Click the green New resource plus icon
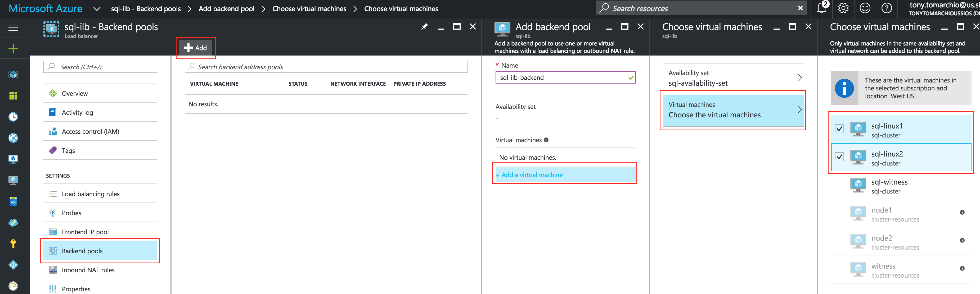 click(x=13, y=49)
